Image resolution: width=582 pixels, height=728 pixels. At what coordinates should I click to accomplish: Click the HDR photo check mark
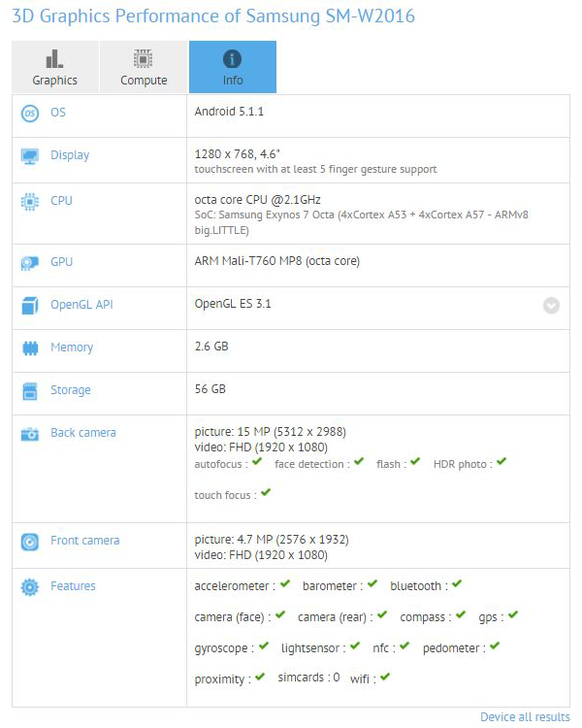501,461
